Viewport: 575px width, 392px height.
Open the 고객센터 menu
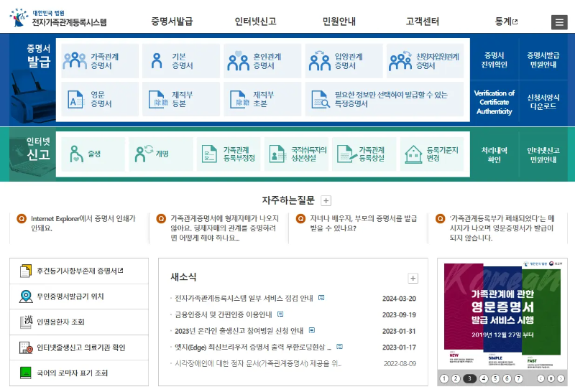(x=422, y=22)
